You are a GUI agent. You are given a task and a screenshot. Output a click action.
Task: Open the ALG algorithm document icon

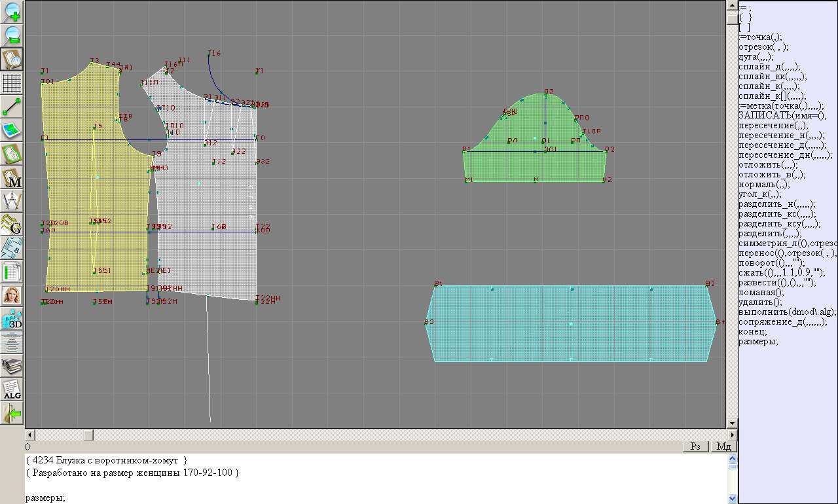pos(12,389)
